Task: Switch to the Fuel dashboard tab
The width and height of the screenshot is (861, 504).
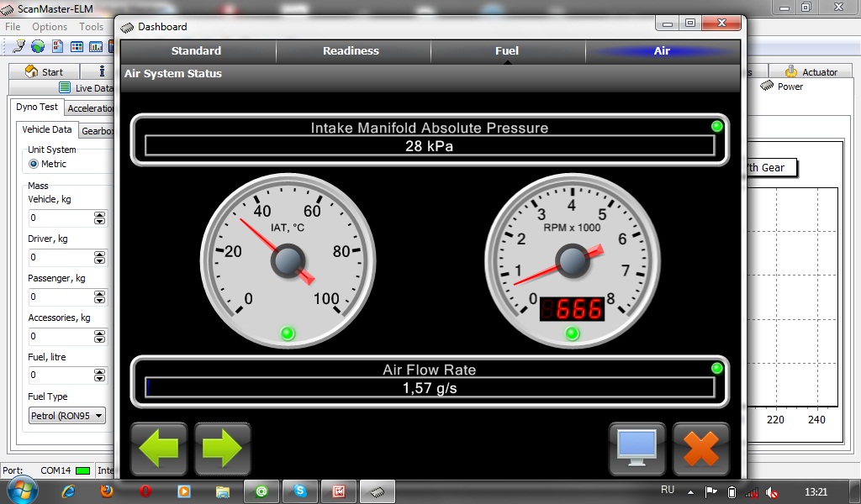Action: [x=506, y=51]
